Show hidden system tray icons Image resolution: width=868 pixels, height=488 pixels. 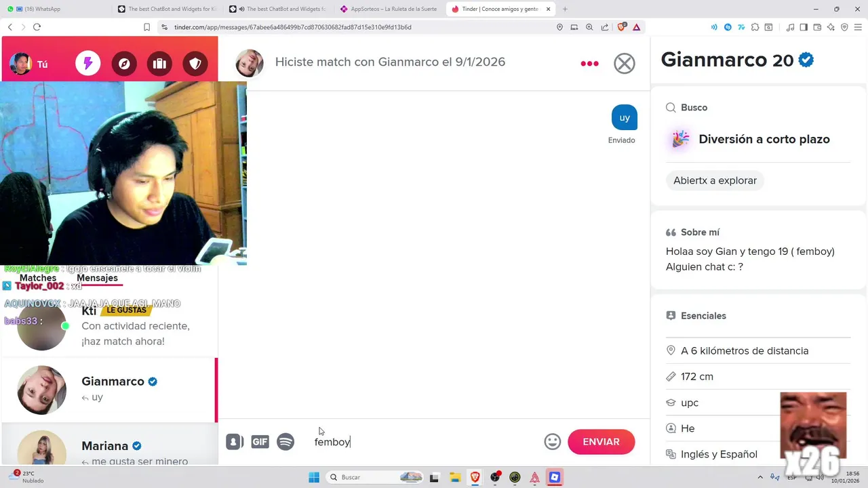coord(760,477)
